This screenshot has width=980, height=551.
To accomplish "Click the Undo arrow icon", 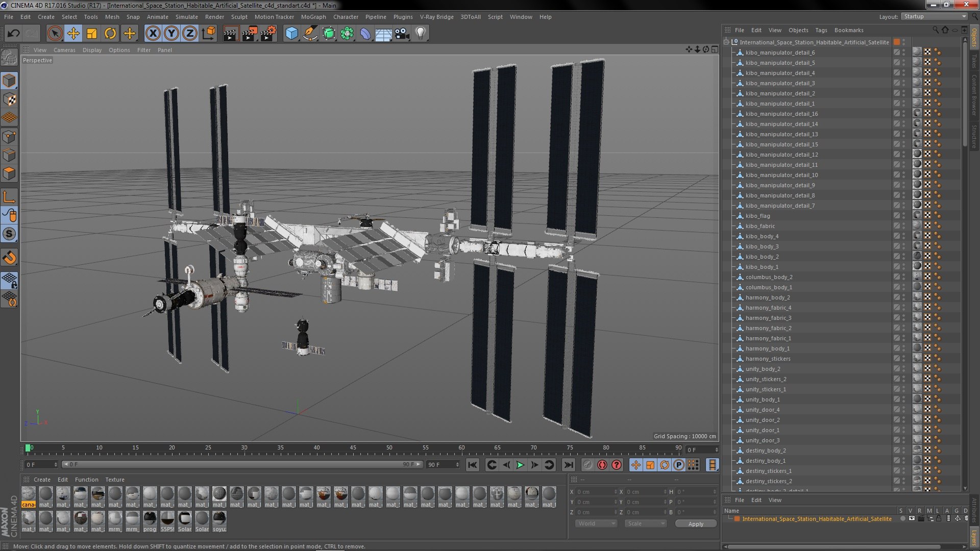I will [13, 34].
